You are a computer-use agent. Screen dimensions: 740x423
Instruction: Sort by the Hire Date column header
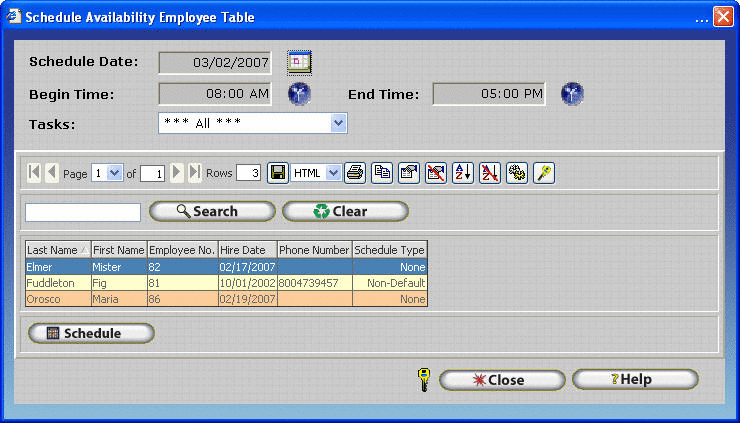[246, 250]
